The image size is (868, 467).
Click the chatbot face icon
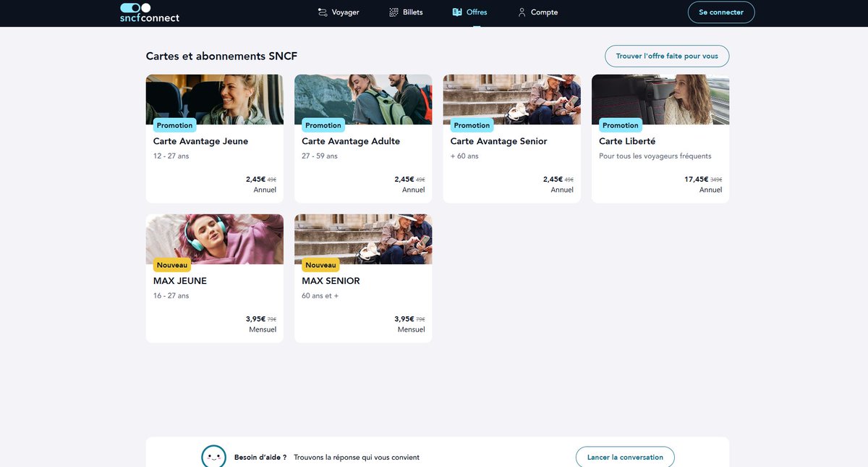click(213, 456)
